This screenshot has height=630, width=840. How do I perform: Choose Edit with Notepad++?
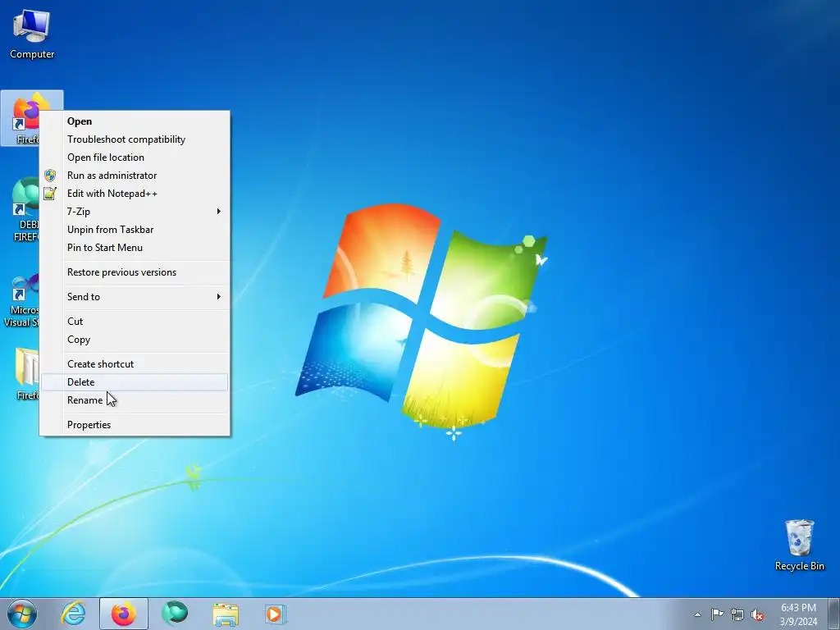point(135,194)
